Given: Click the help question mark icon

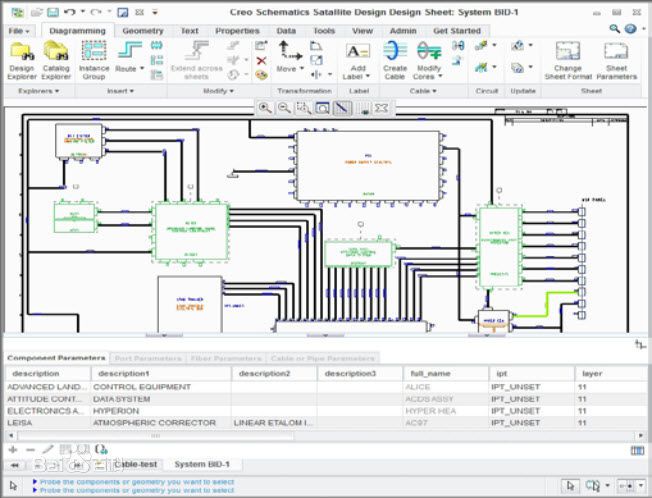Looking at the screenshot, I should (630, 29).
